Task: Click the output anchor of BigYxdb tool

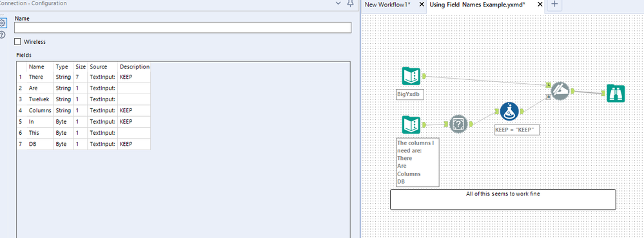Action: coord(424,76)
